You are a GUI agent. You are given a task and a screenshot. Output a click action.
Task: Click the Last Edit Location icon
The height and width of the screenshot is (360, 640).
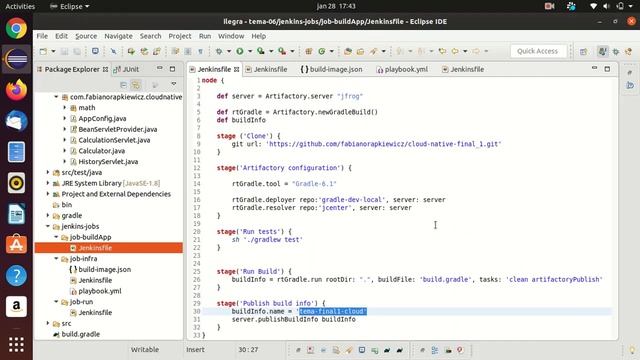(442, 51)
